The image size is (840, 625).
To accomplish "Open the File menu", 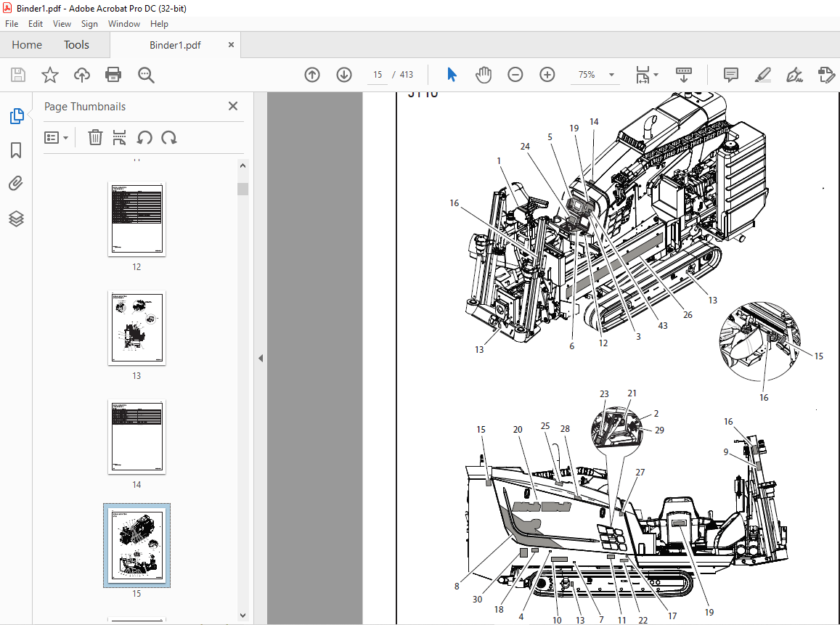I will (x=11, y=23).
